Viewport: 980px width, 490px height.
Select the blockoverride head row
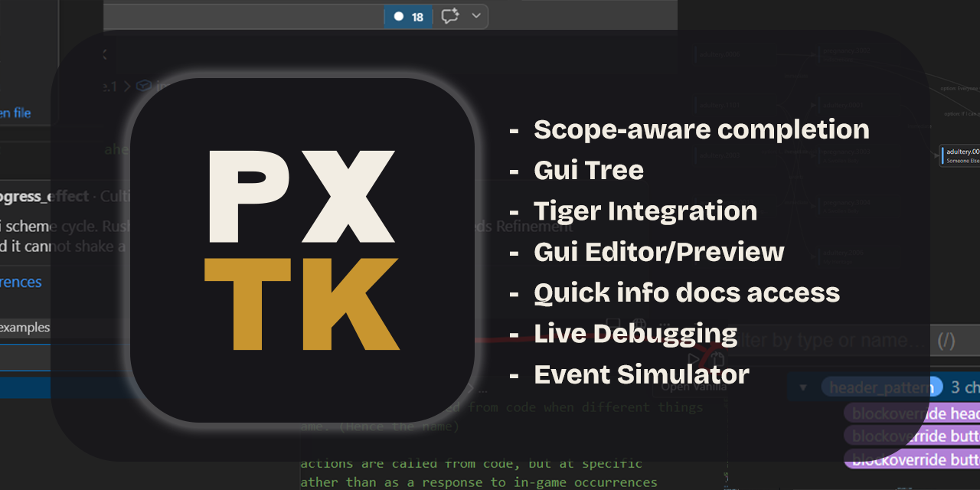[x=912, y=413]
